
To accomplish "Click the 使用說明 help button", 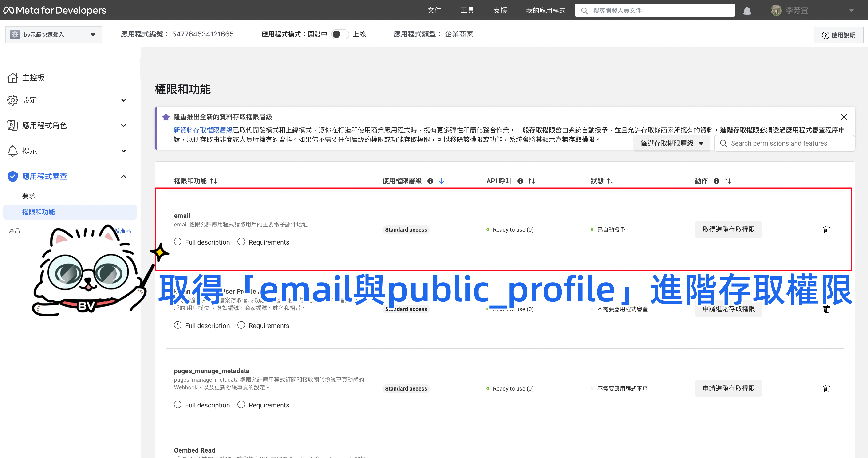I will pyautogui.click(x=839, y=35).
